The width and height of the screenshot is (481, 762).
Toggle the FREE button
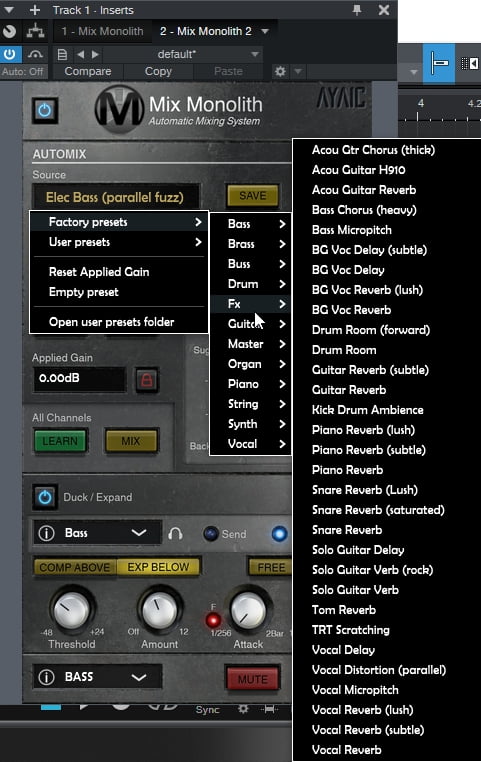(x=271, y=567)
